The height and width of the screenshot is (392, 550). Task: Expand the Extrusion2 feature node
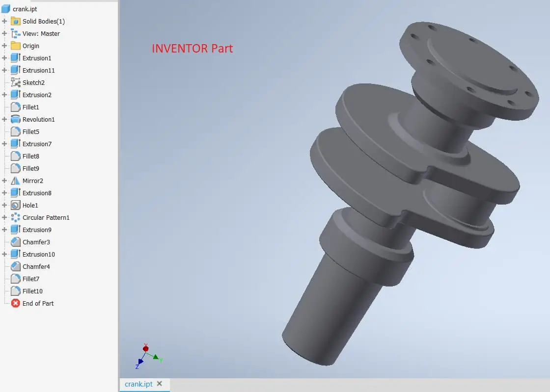(x=4, y=95)
